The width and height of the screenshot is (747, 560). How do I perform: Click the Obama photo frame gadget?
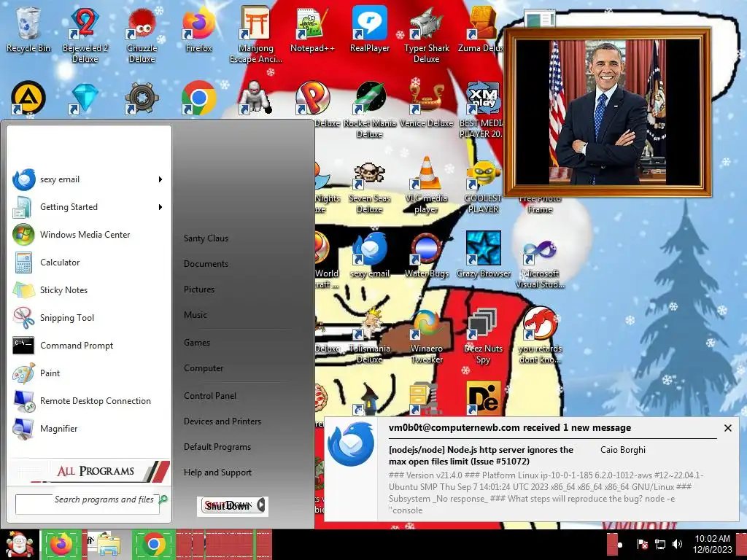tap(608, 112)
